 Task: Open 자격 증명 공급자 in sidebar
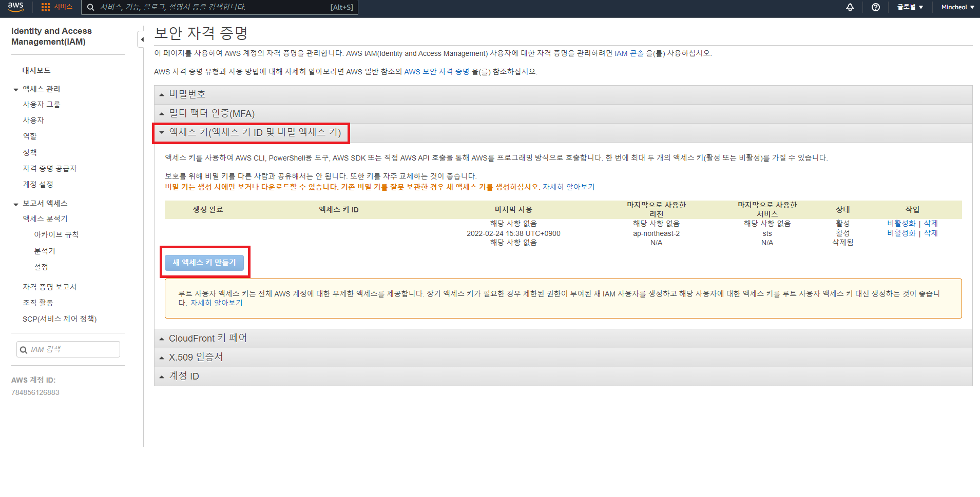click(50, 168)
